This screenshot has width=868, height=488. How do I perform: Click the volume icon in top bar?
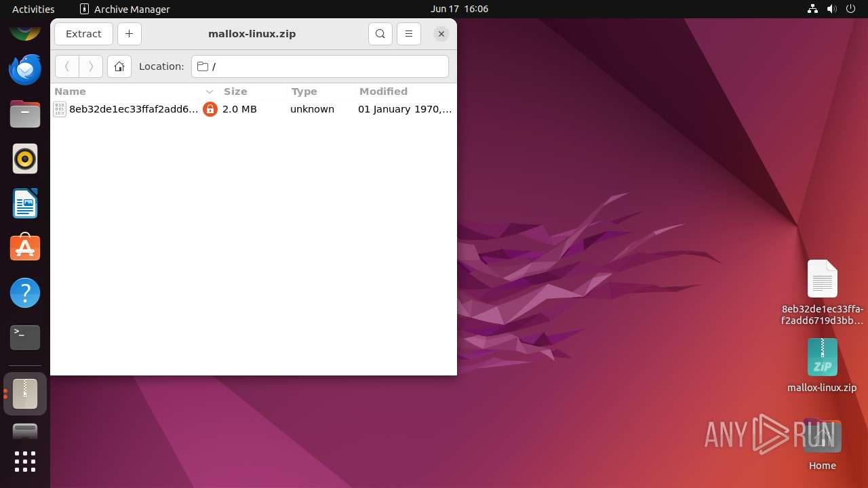pyautogui.click(x=832, y=9)
